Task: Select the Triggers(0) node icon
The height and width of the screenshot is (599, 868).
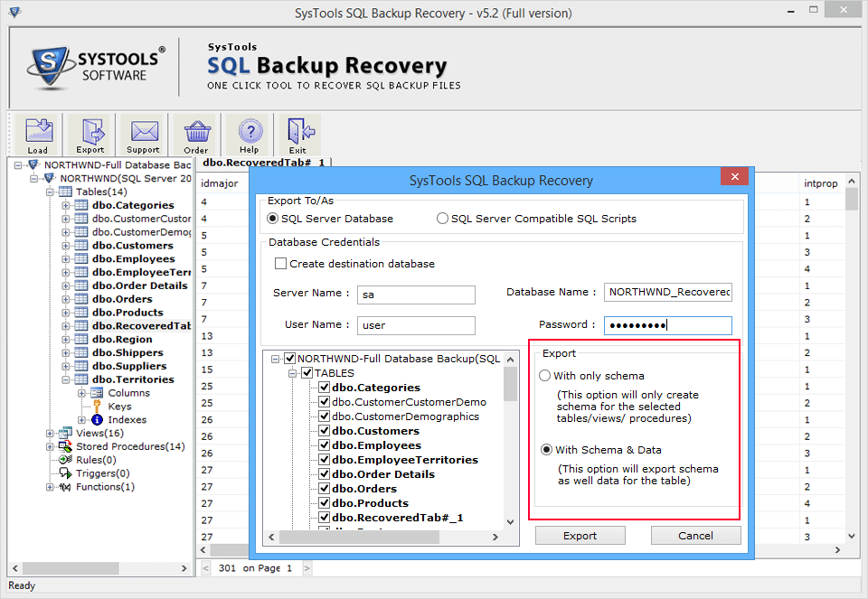Action: (x=65, y=473)
